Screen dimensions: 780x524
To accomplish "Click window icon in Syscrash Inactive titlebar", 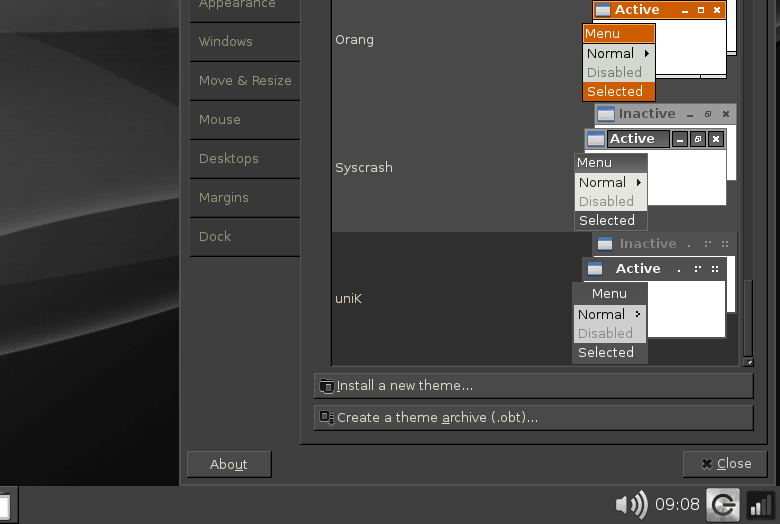I will 605,114.
